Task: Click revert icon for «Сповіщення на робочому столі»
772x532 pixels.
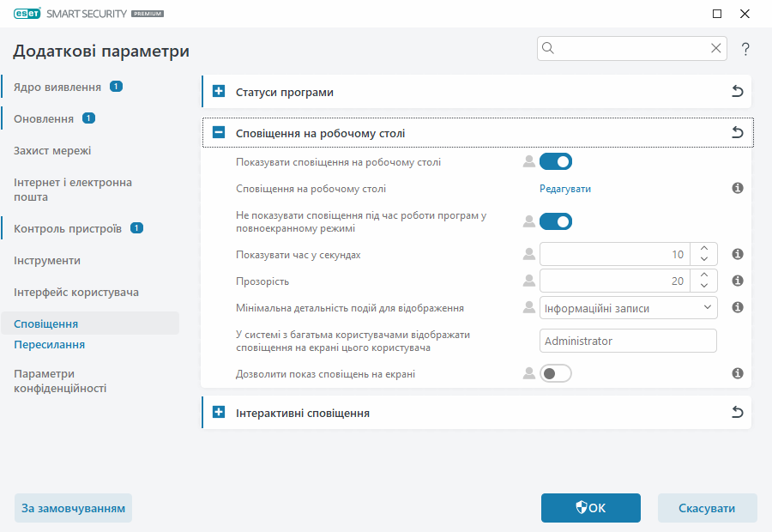Action: (737, 133)
